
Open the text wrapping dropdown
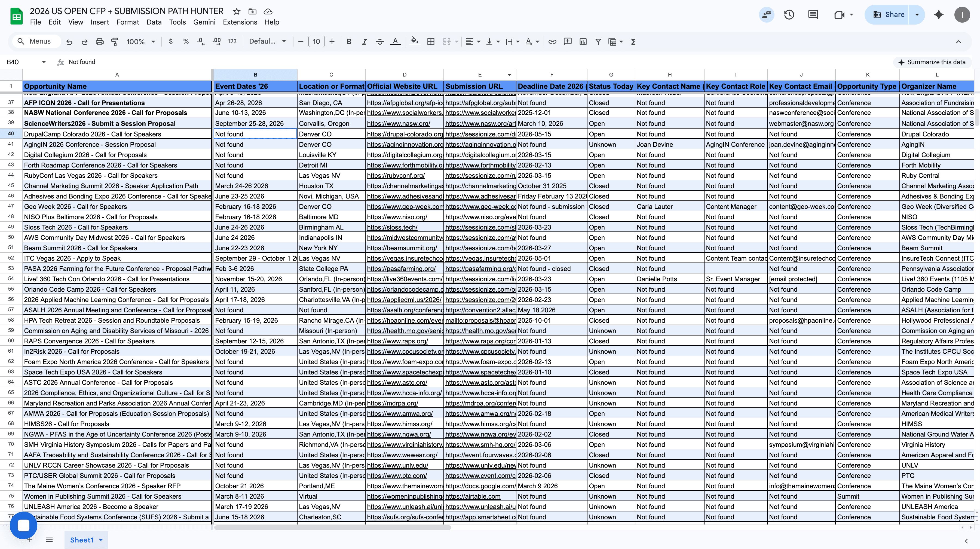pos(512,42)
